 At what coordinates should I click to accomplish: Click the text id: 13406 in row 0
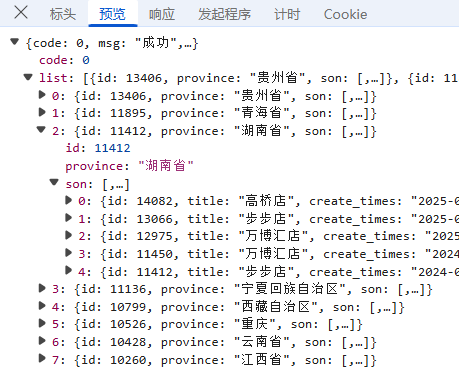tap(114, 96)
